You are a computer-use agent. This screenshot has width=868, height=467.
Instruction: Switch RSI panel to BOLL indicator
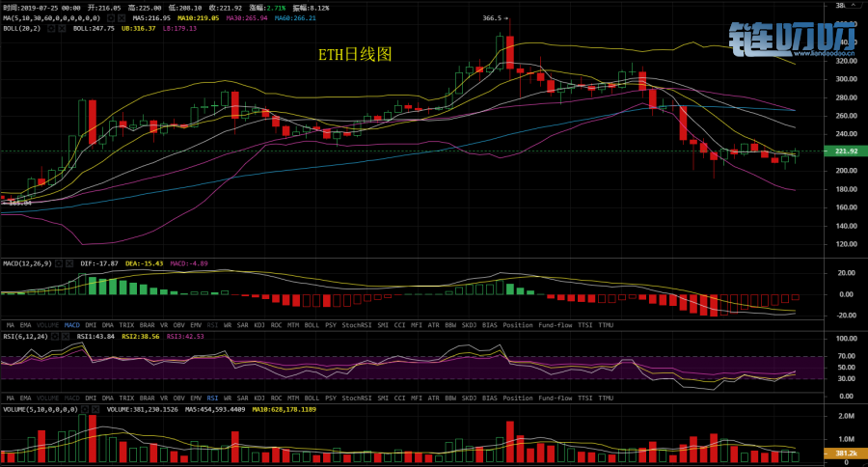[x=312, y=398]
